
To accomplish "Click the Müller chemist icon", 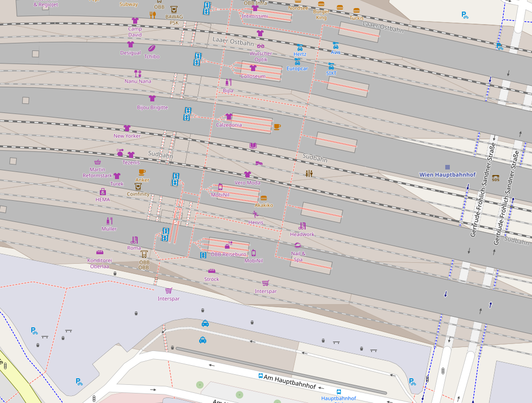I will (x=108, y=221).
